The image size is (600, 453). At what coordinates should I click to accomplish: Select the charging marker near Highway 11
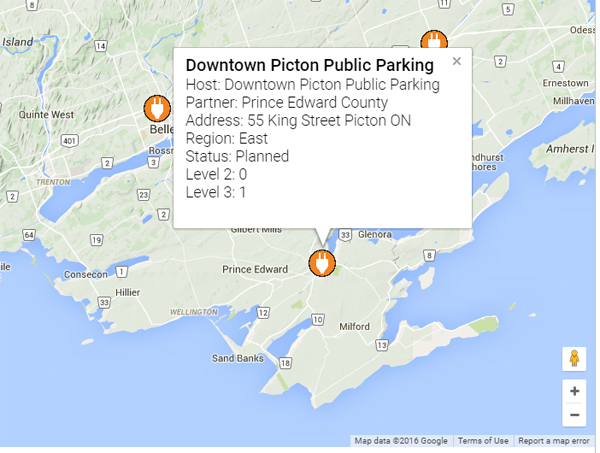[x=434, y=39]
